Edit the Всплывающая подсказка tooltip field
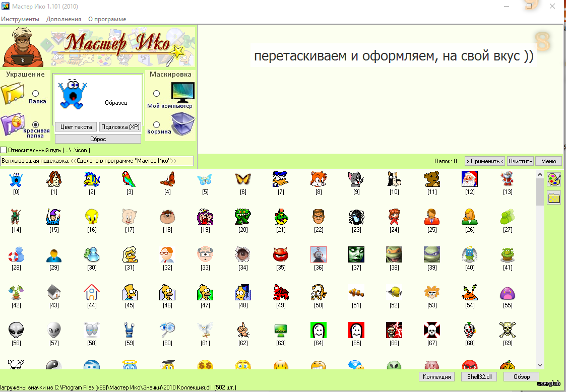566x392 pixels. pyautogui.click(x=97, y=161)
